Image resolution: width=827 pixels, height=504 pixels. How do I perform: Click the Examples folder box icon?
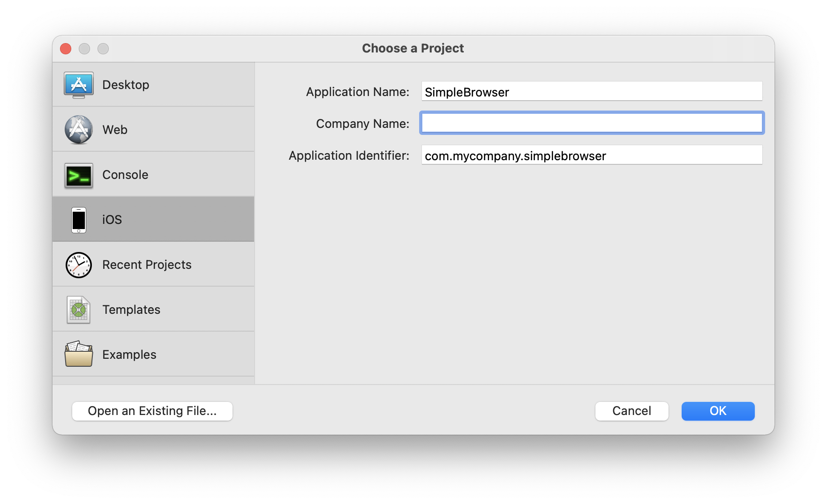click(x=79, y=354)
